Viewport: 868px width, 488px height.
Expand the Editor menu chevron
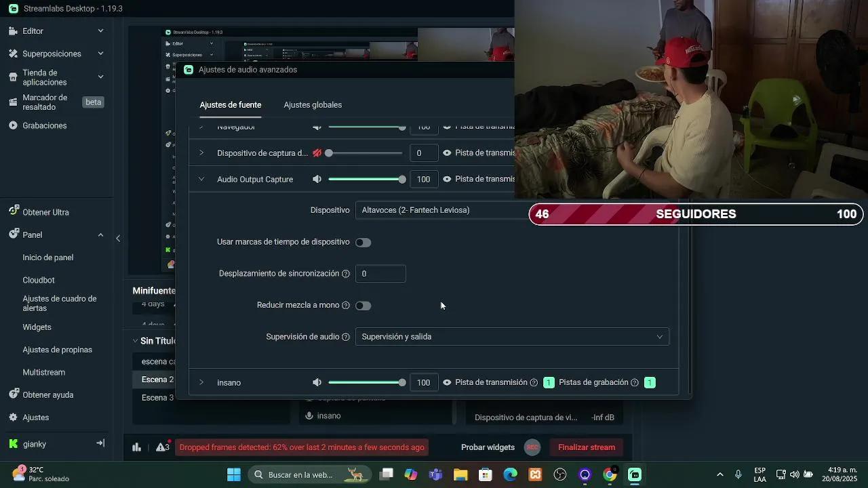pyautogui.click(x=100, y=31)
